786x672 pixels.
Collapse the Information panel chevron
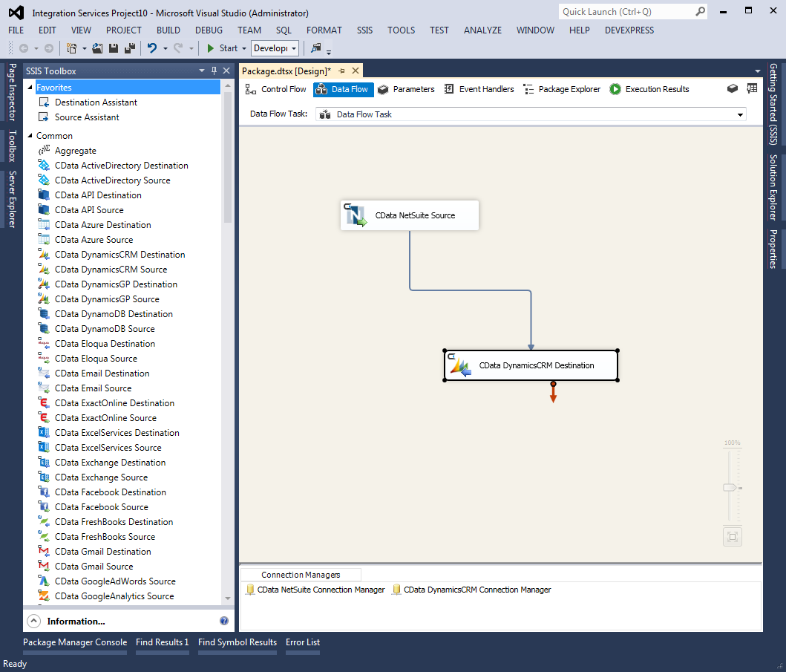click(x=33, y=621)
